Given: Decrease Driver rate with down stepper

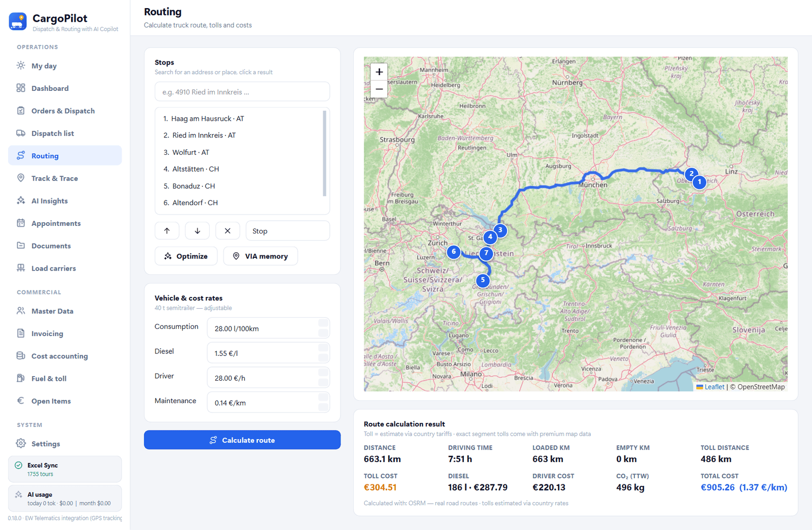Looking at the screenshot, I should tap(323, 382).
